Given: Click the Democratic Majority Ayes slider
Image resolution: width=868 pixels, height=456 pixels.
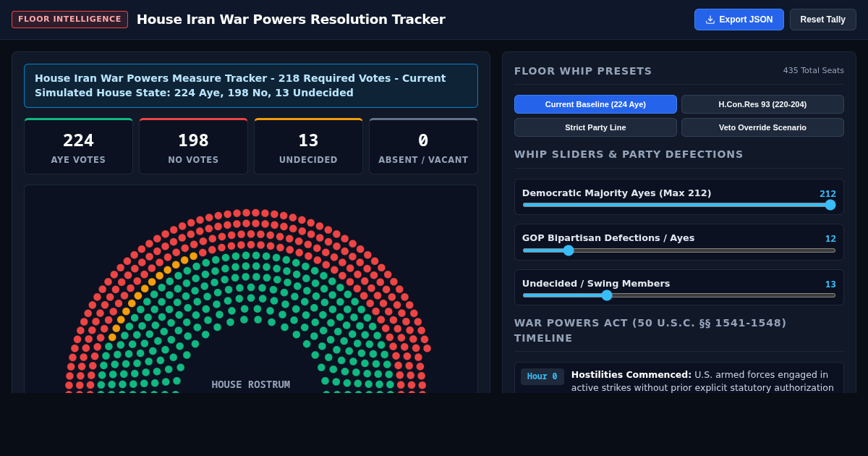Looking at the screenshot, I should (678, 205).
